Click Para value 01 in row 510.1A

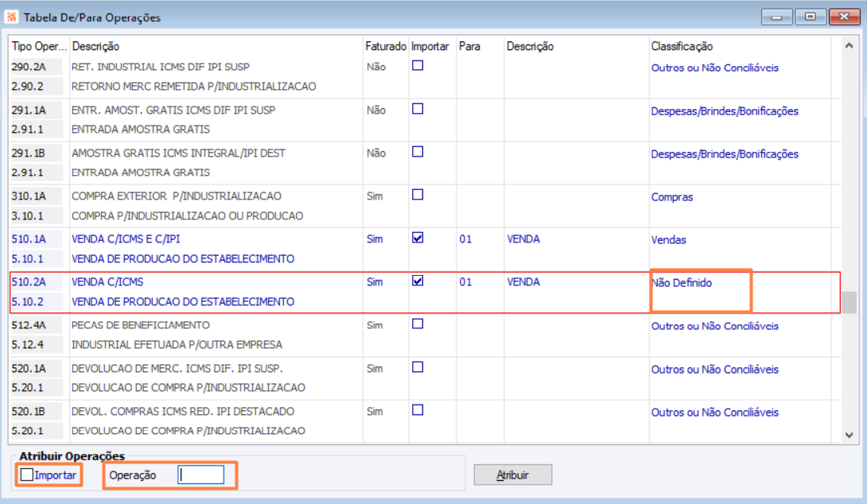tap(465, 239)
